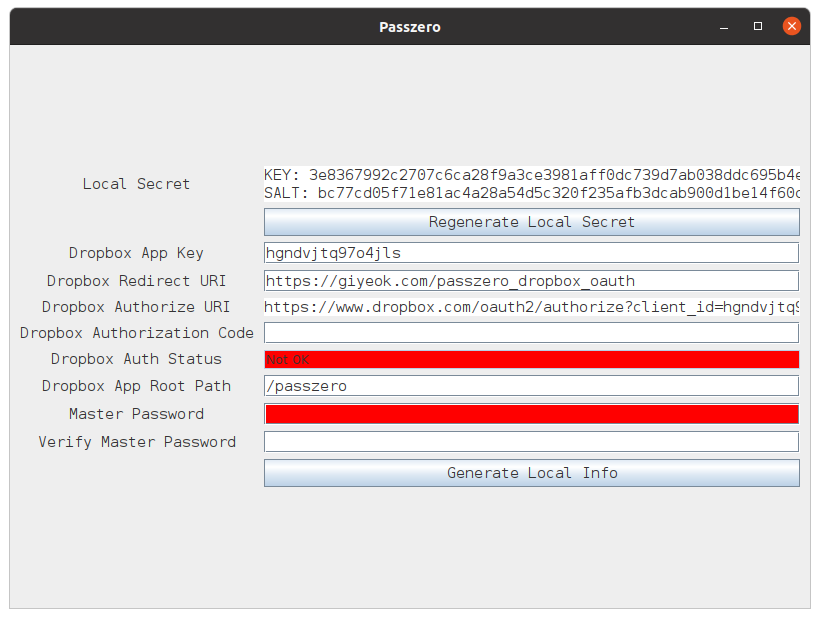Maximize the Passzero window
This screenshot has height=618, width=820.
click(758, 26)
